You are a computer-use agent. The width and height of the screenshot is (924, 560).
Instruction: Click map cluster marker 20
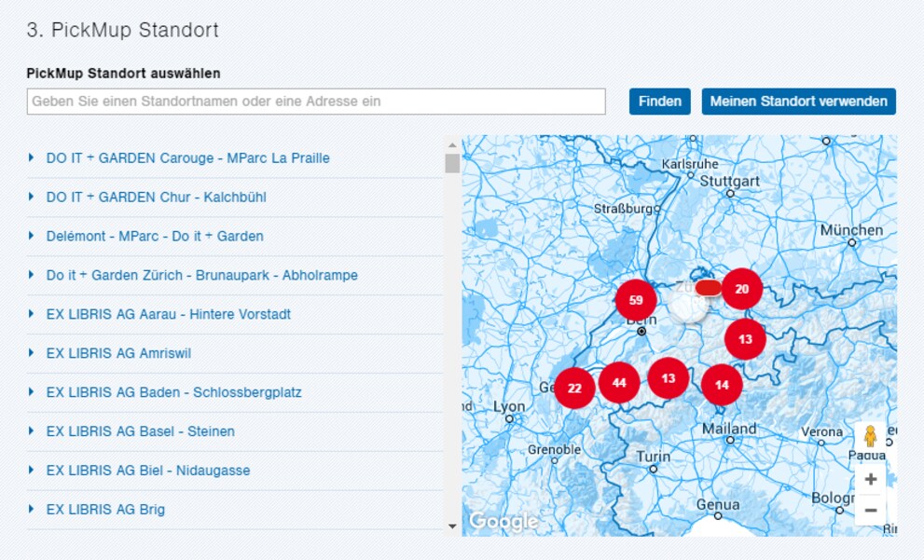pos(742,289)
